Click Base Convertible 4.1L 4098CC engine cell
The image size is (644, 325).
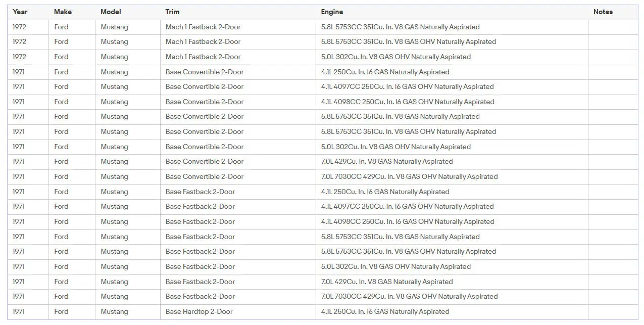tap(452, 102)
